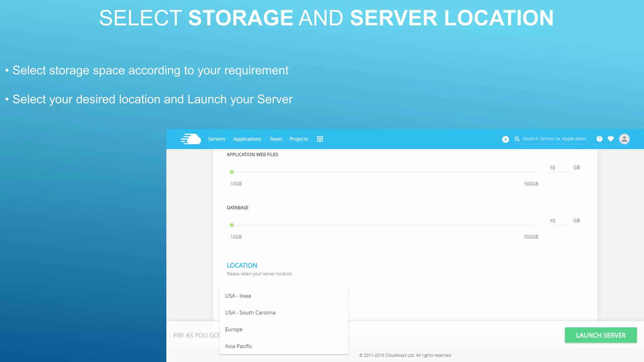Click the Cloudways cloud logo

click(191, 139)
